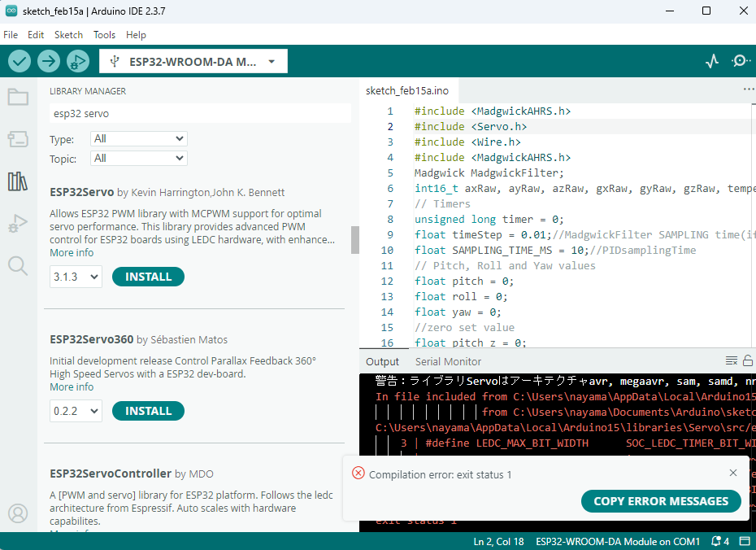Open the Topic filter dropdown
The width and height of the screenshot is (756, 550).
[138, 158]
